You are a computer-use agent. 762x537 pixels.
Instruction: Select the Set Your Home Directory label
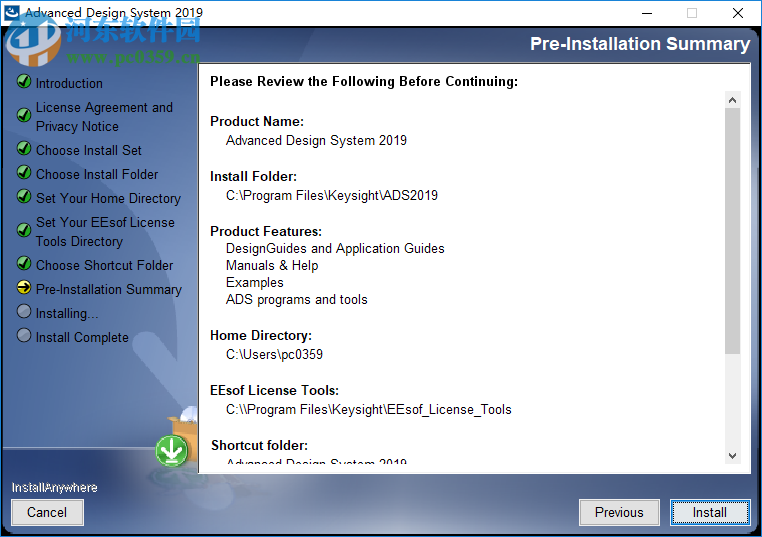[108, 199]
